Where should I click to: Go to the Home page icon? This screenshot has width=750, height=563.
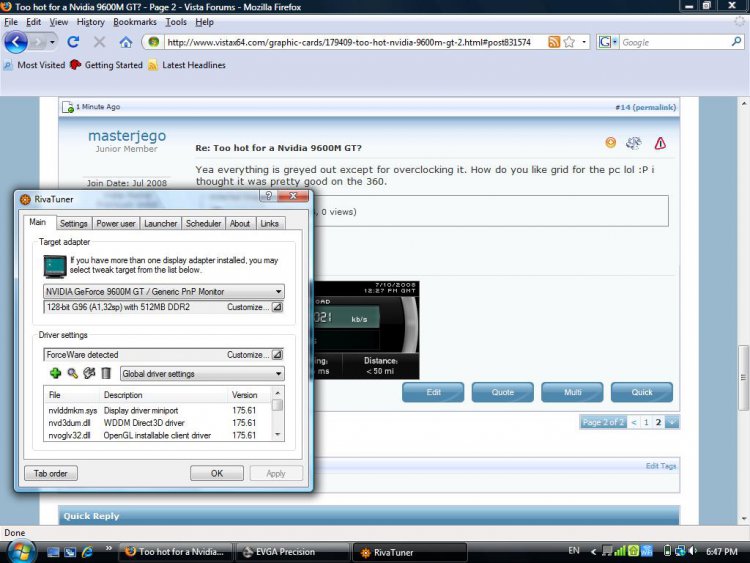click(x=126, y=42)
